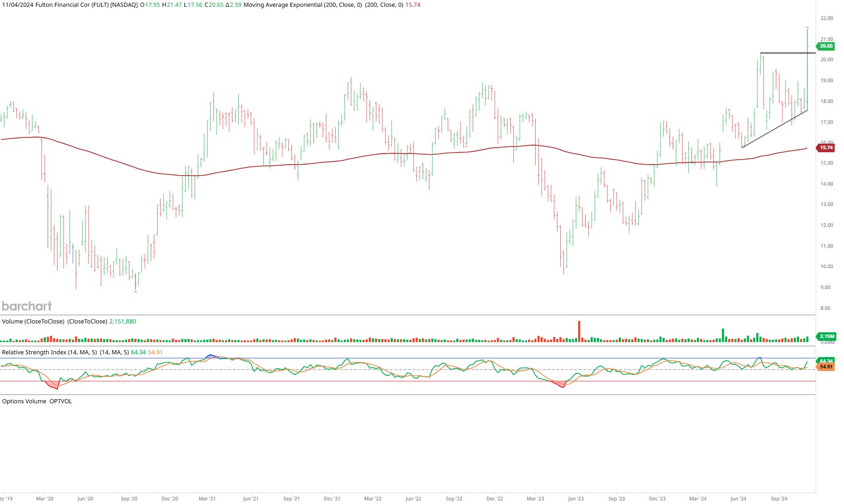Click the Sep '21 date axis label
Viewport: 844px width, 504px height.
click(x=291, y=499)
